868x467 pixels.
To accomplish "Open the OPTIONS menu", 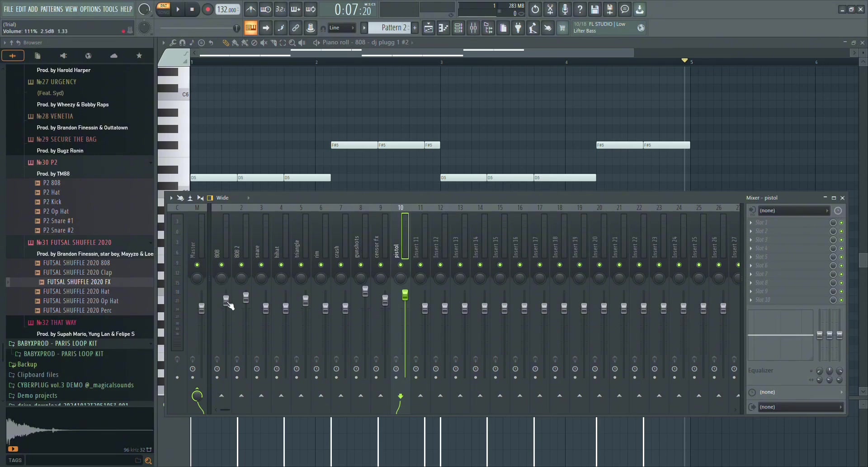I will tap(90, 9).
